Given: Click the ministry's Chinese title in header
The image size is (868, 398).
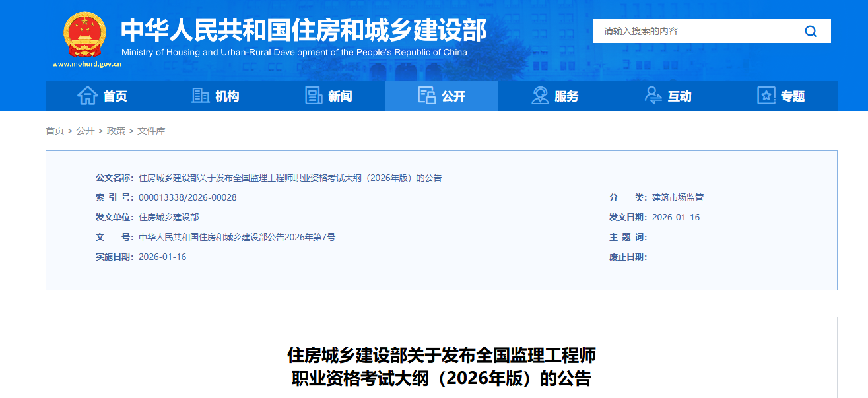Looking at the screenshot, I should coord(304,30).
